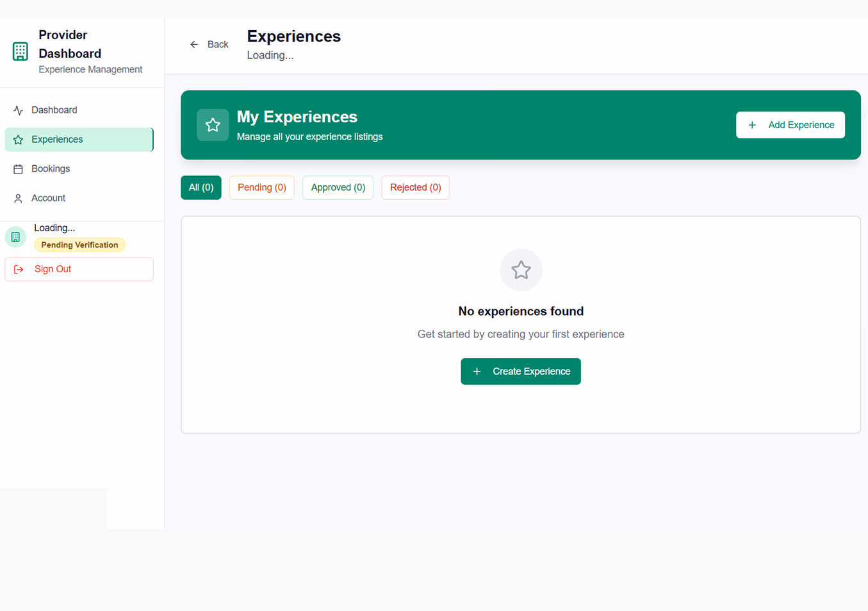The width and height of the screenshot is (868, 611).
Task: Select the Rejected (0) filter
Action: tap(415, 187)
